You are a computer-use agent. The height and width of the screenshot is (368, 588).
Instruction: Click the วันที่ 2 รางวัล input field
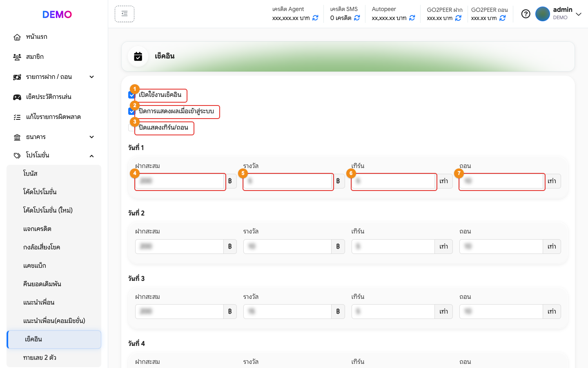click(287, 247)
